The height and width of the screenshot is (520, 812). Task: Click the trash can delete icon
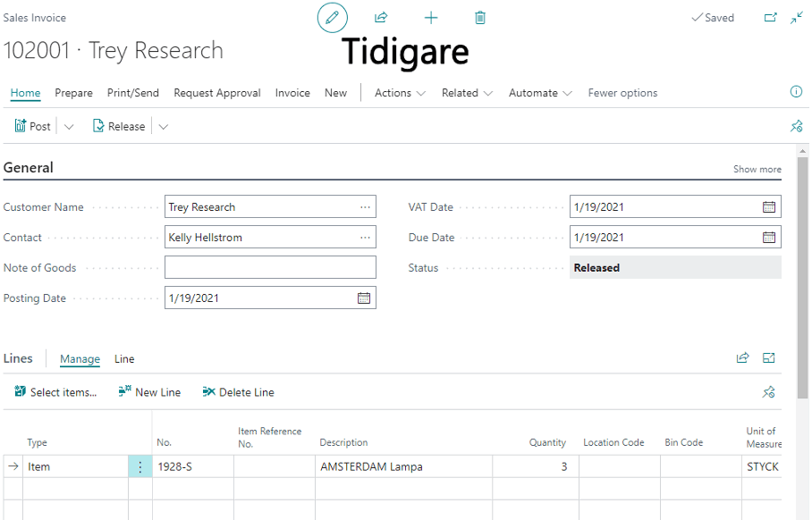point(480,18)
